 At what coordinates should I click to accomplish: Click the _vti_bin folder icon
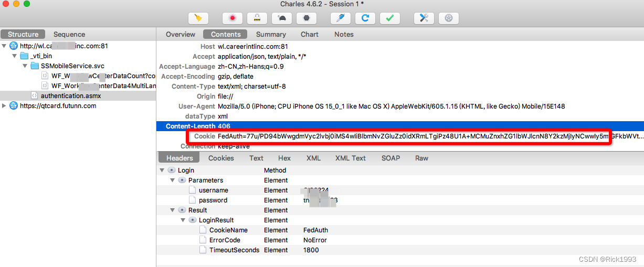tap(24, 56)
